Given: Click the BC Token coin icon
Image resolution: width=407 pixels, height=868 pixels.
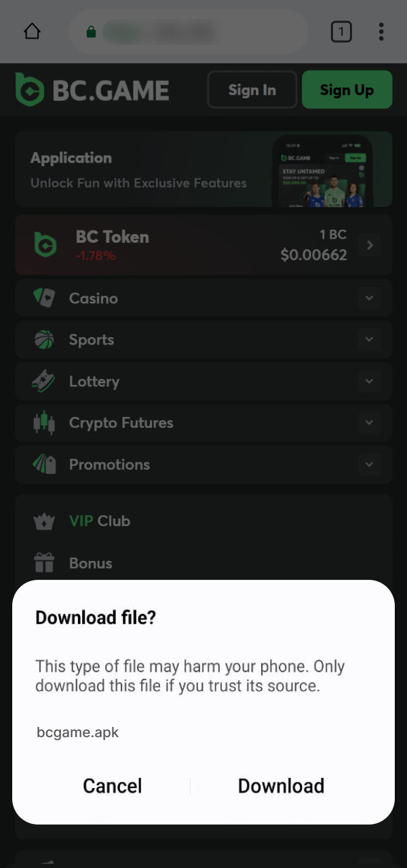Looking at the screenshot, I should [45, 245].
